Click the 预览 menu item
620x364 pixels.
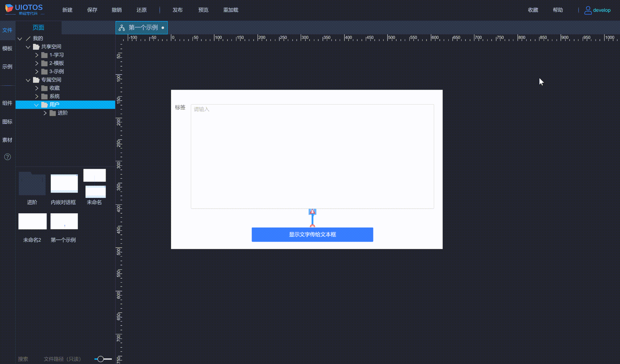tap(203, 10)
